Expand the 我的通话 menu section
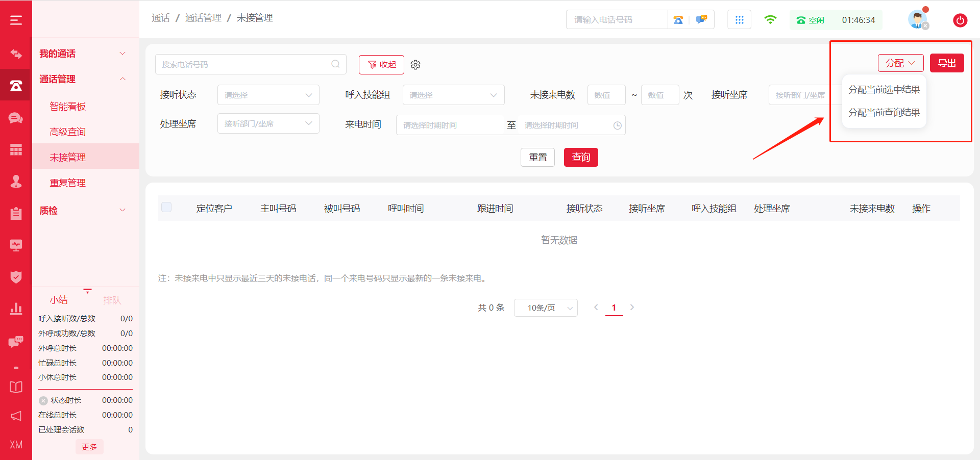This screenshot has width=980, height=460. [x=83, y=54]
